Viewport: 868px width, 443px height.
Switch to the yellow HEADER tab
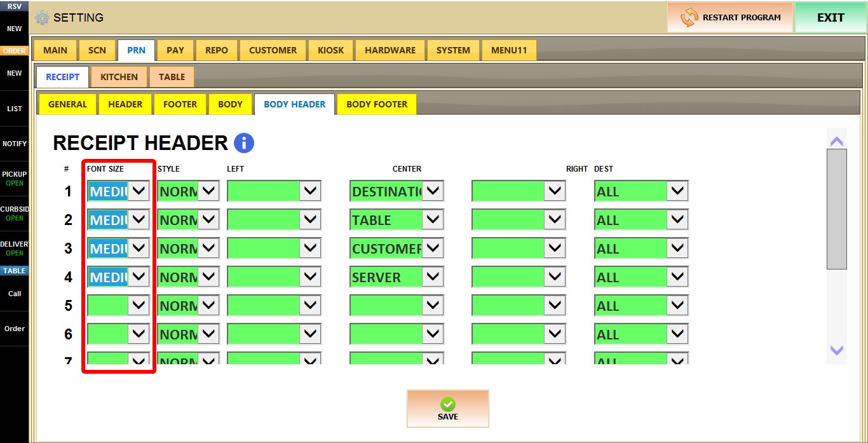(125, 104)
